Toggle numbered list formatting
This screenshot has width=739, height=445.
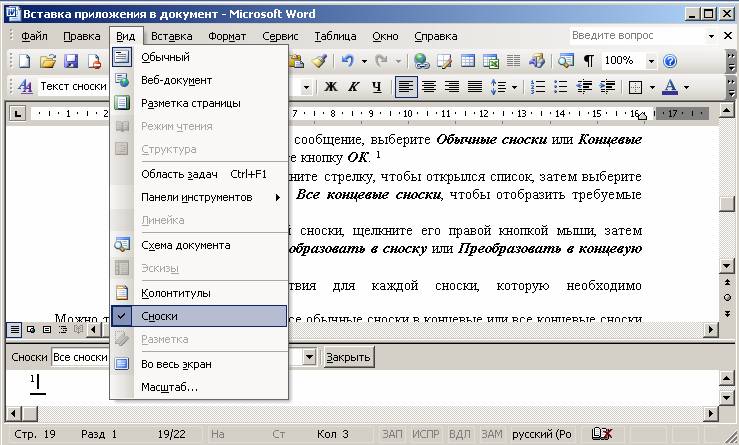pyautogui.click(x=538, y=87)
